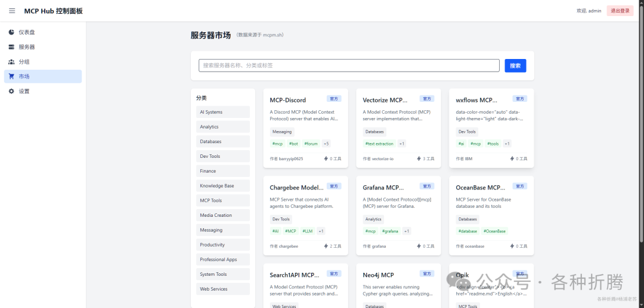644x308 pixels.
Task: Toggle the hamburger menu icon
Action: (12, 11)
